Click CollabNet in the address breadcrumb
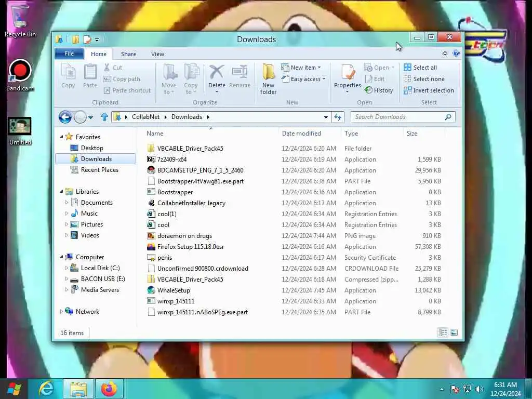532x399 pixels. point(145,117)
